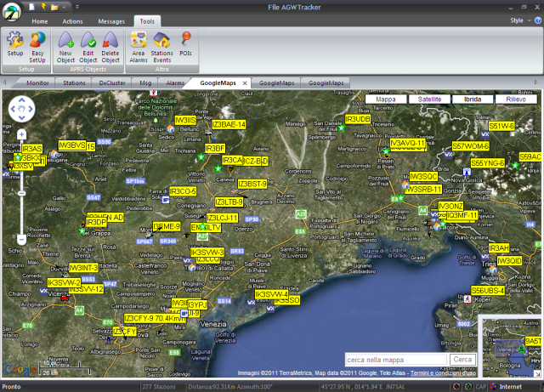Click the lightning icon in quick access toolbar
The width and height of the screenshot is (544, 392).
[43, 7]
